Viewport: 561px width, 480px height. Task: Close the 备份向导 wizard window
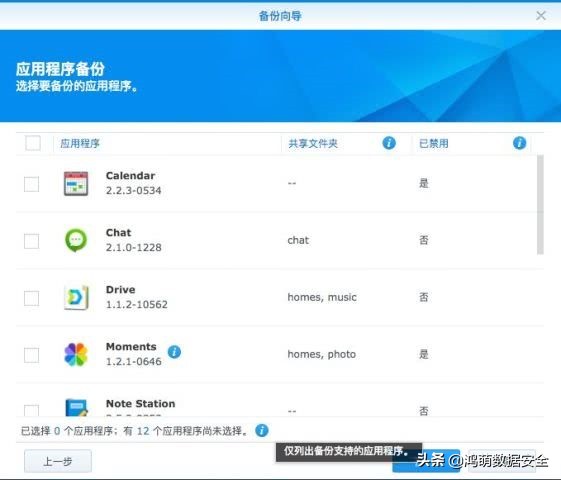[x=541, y=15]
